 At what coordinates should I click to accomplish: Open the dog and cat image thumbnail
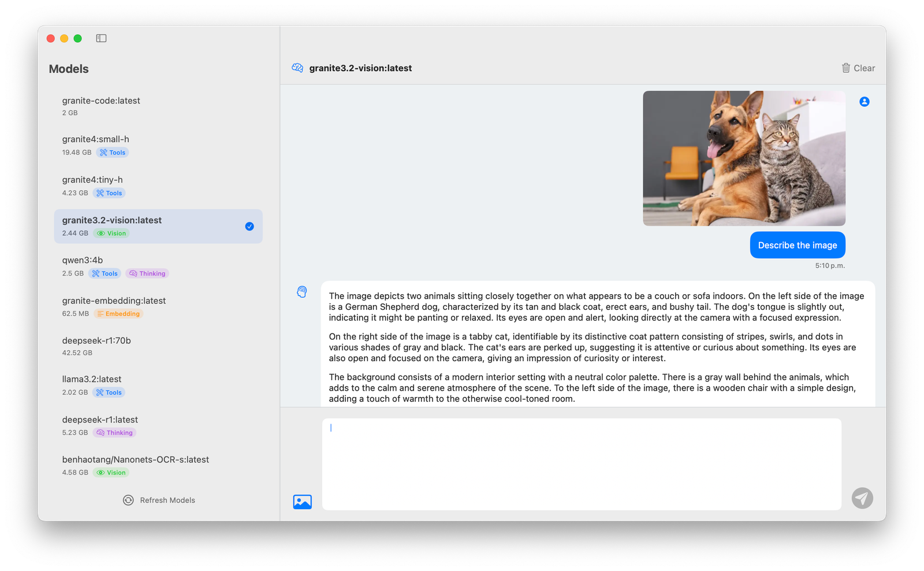[744, 158]
